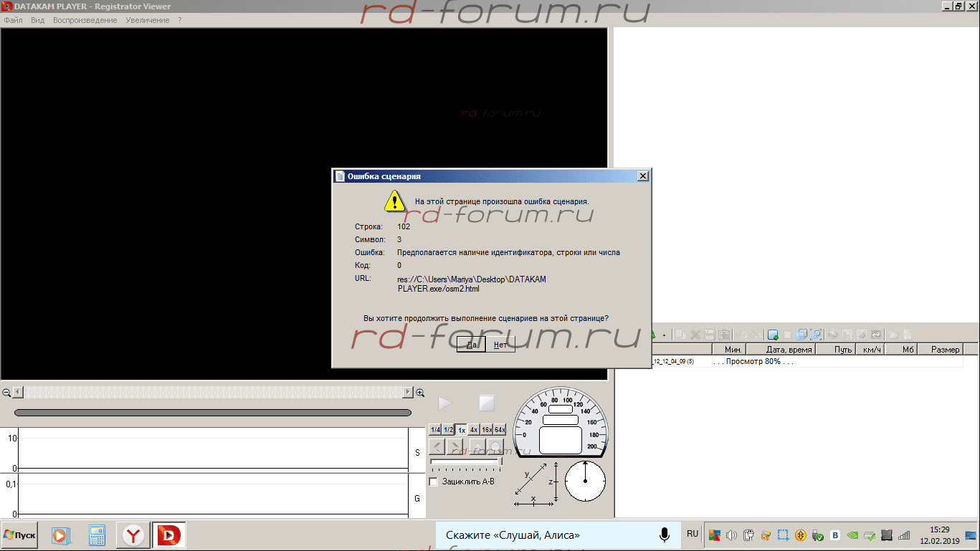Open the calculator taskbar icon
Viewport: 980px width, 551px height.
[x=97, y=535]
